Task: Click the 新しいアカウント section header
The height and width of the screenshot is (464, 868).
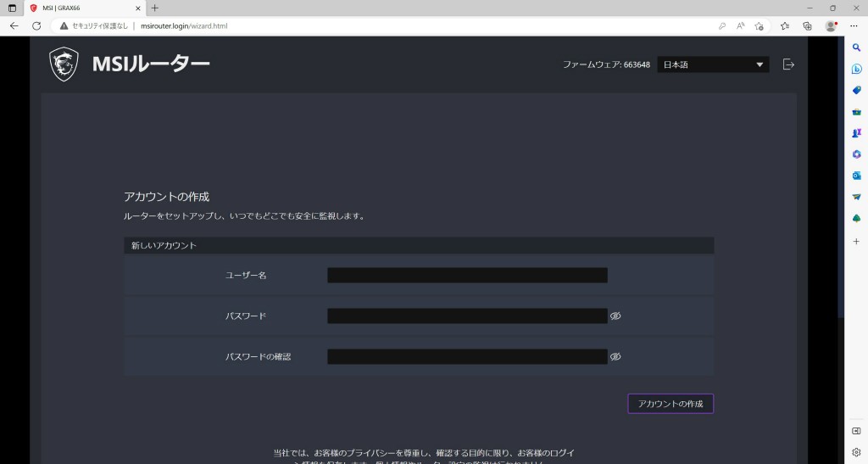Action: click(x=419, y=245)
